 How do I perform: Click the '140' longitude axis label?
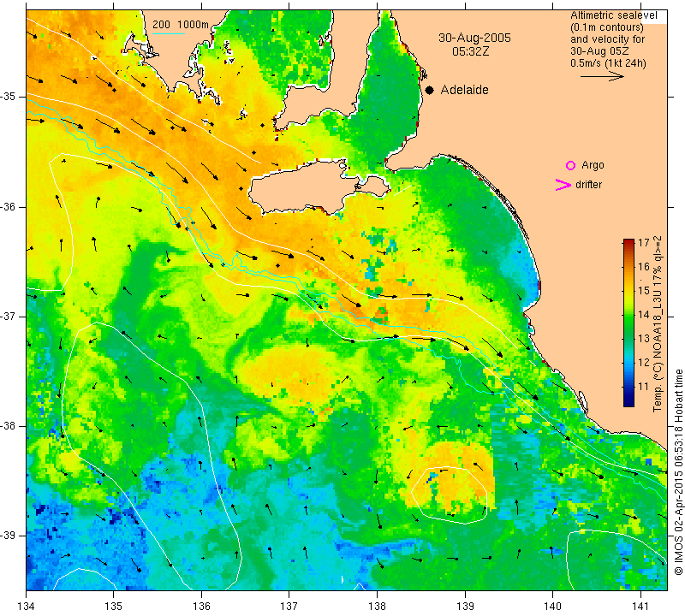coord(552,606)
